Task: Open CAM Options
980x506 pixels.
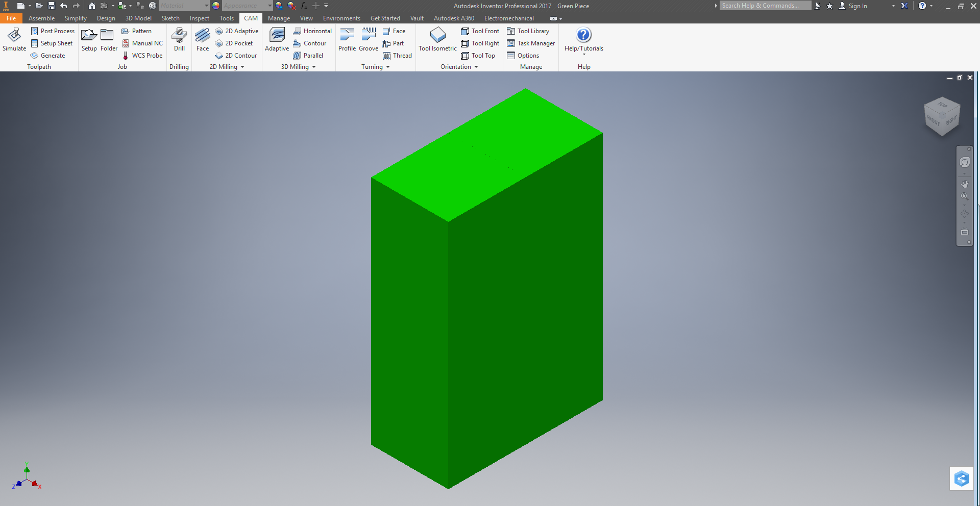Action: pos(523,56)
